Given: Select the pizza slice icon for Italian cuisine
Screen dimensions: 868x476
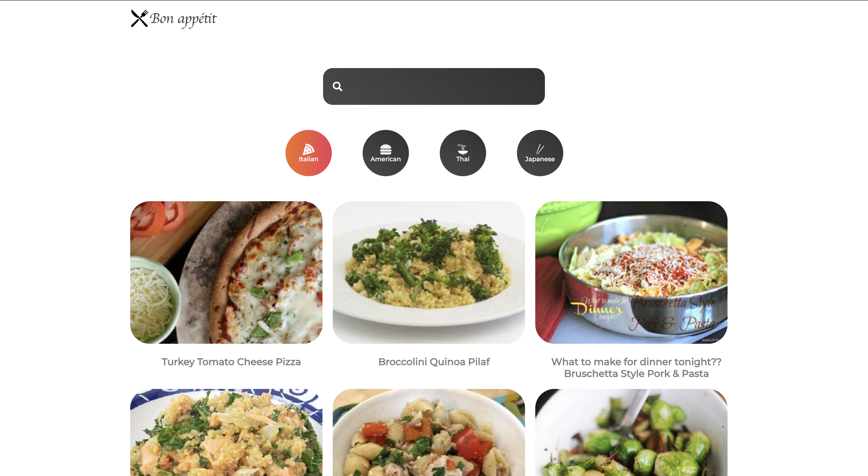Looking at the screenshot, I should [x=309, y=149].
